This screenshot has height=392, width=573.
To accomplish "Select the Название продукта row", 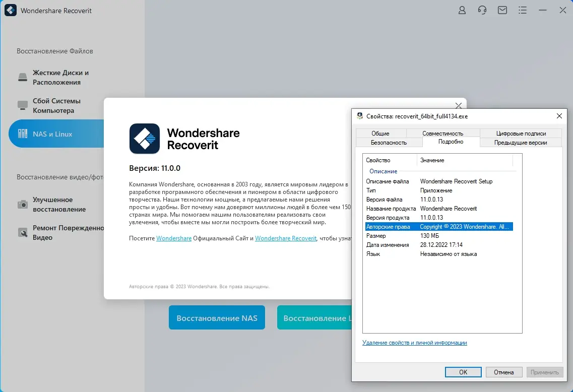I will (439, 209).
